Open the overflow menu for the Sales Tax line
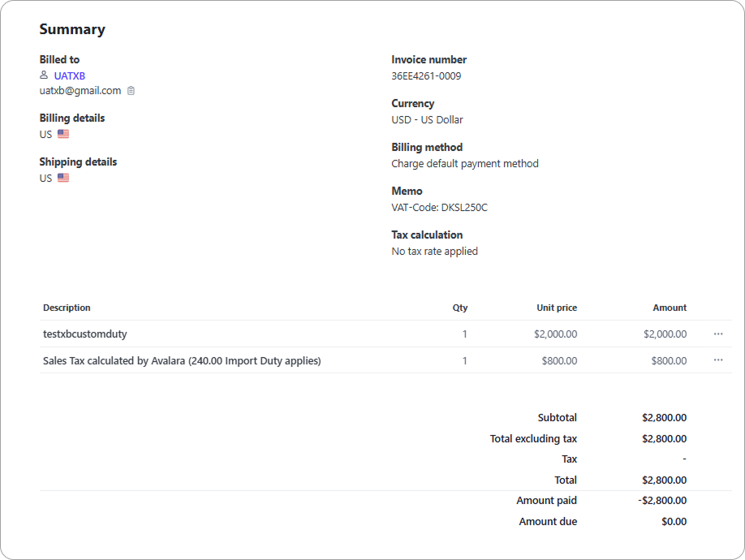This screenshot has height=560, width=745. pyautogui.click(x=717, y=360)
